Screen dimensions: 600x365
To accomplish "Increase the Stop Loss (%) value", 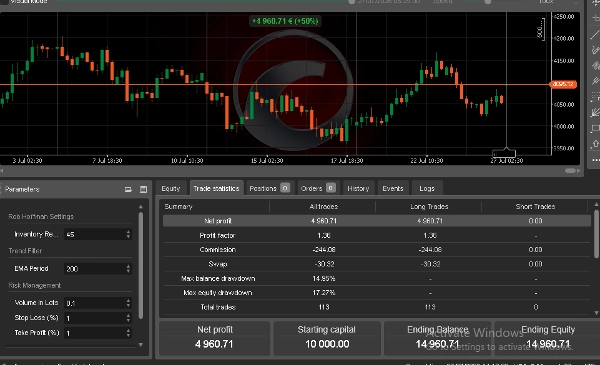I will 128,316.
